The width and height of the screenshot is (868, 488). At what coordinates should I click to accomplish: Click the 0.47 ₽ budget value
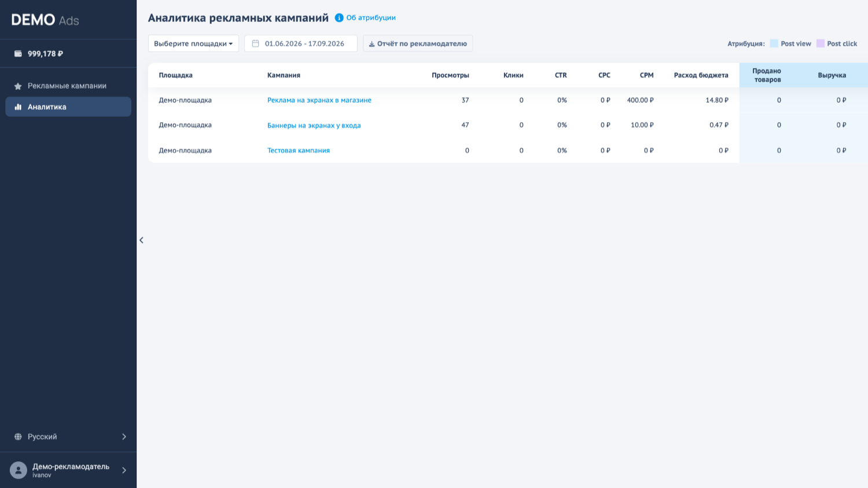(x=719, y=125)
